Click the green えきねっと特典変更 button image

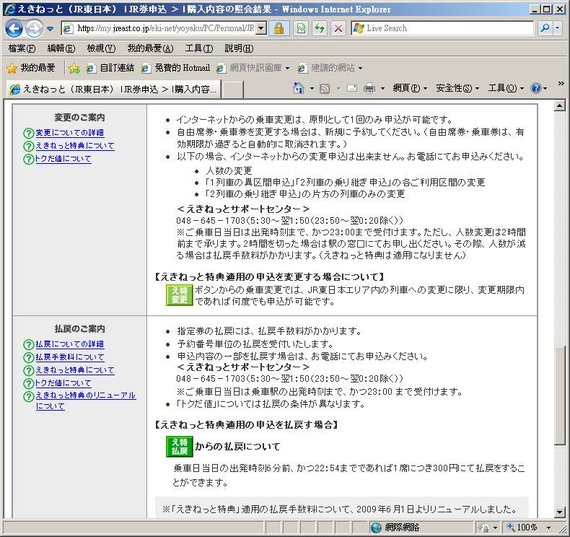coord(179,295)
